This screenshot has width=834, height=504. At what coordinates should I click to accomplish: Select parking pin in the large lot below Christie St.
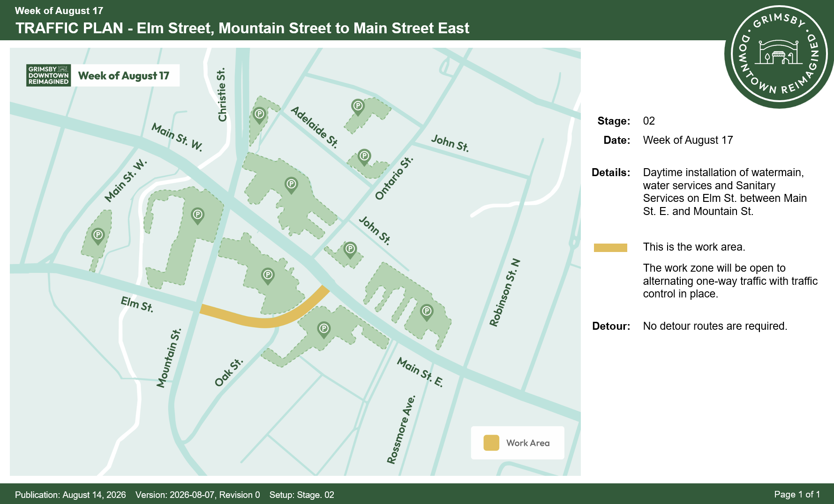tap(291, 185)
